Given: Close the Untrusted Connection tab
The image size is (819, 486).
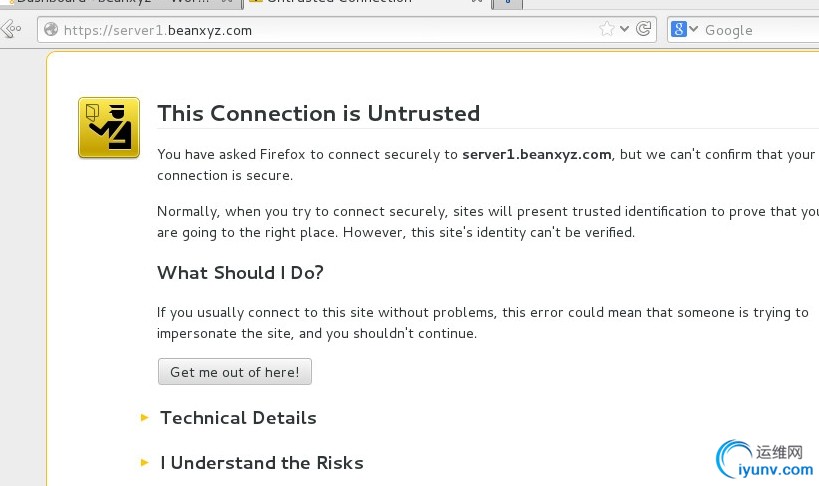Looking at the screenshot, I should click(x=477, y=2).
